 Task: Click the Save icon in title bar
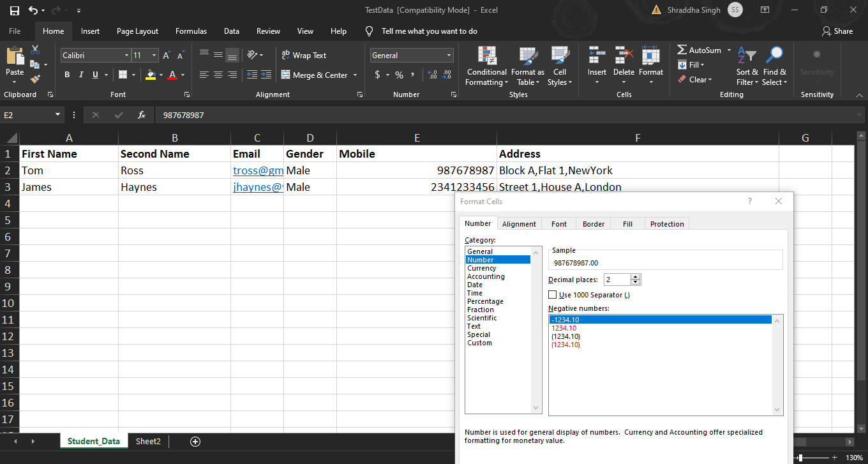pyautogui.click(x=14, y=10)
